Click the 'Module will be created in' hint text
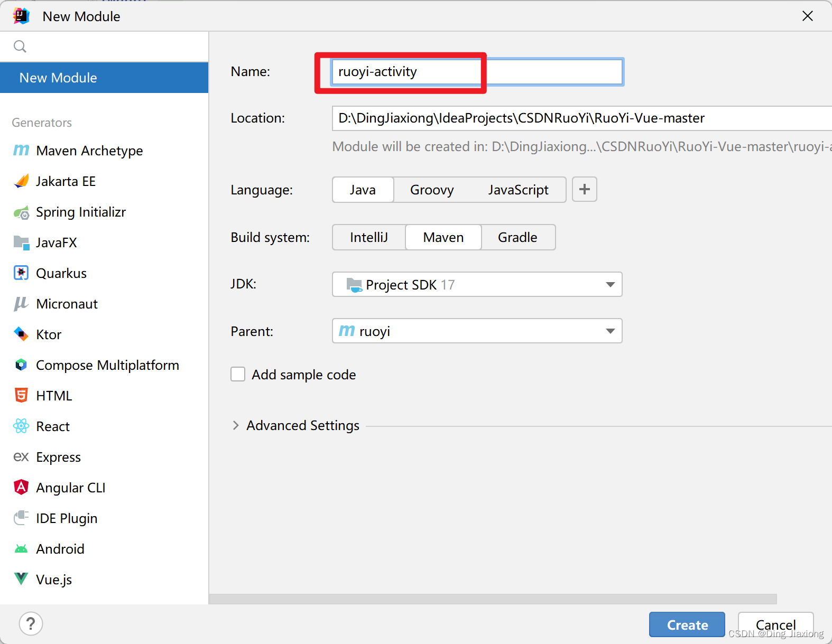Screen dimensions: 832x644 [x=582, y=146]
